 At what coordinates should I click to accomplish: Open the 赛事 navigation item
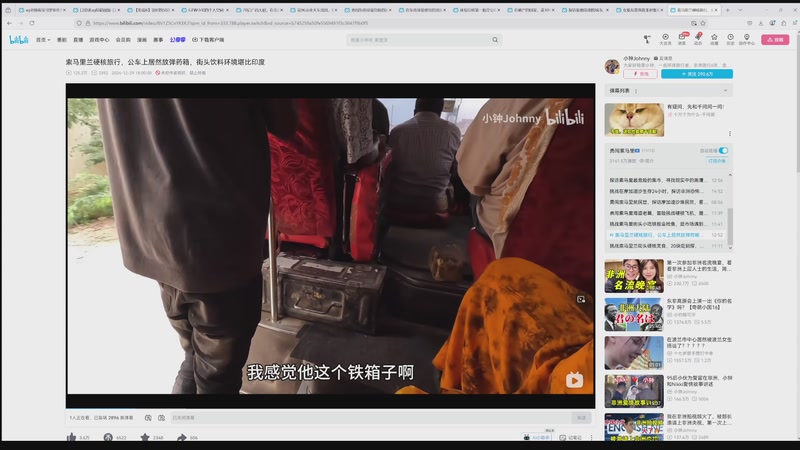click(158, 40)
